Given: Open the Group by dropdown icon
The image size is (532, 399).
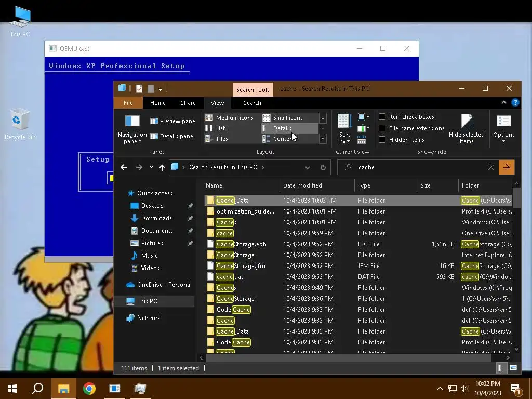Looking at the screenshot, I should (363, 117).
